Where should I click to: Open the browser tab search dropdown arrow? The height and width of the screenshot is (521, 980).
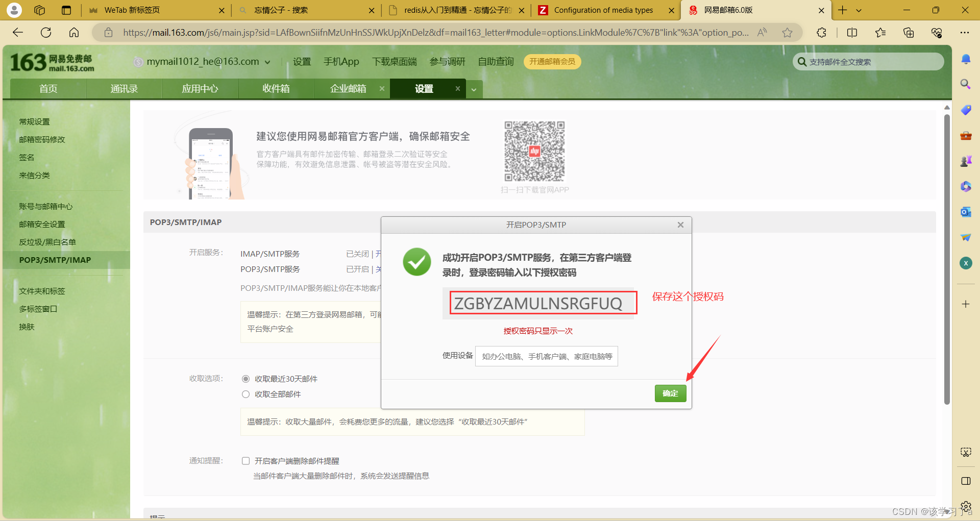click(859, 10)
